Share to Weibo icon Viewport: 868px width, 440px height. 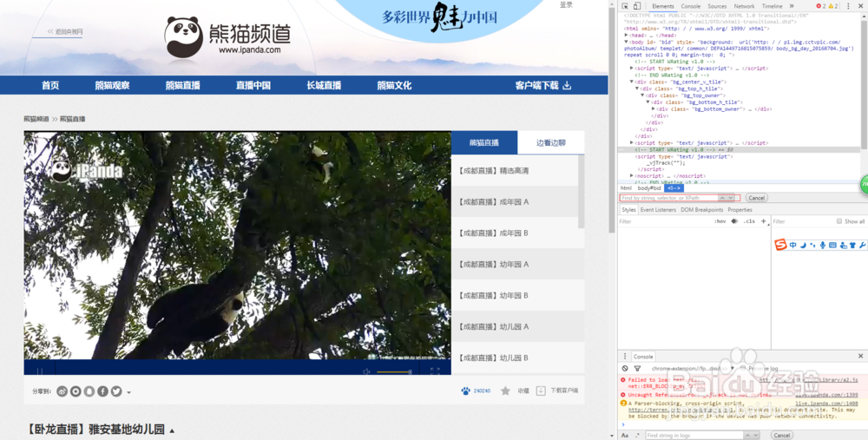pyautogui.click(x=62, y=391)
